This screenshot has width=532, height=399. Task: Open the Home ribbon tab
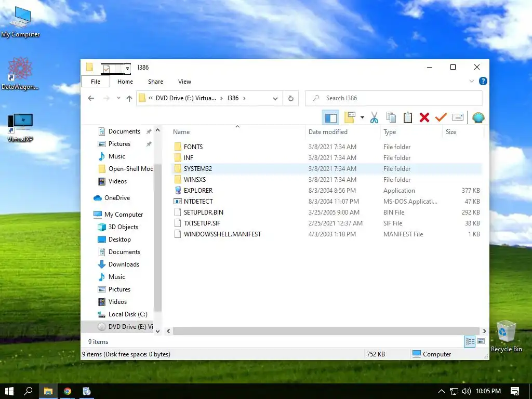[125, 82]
